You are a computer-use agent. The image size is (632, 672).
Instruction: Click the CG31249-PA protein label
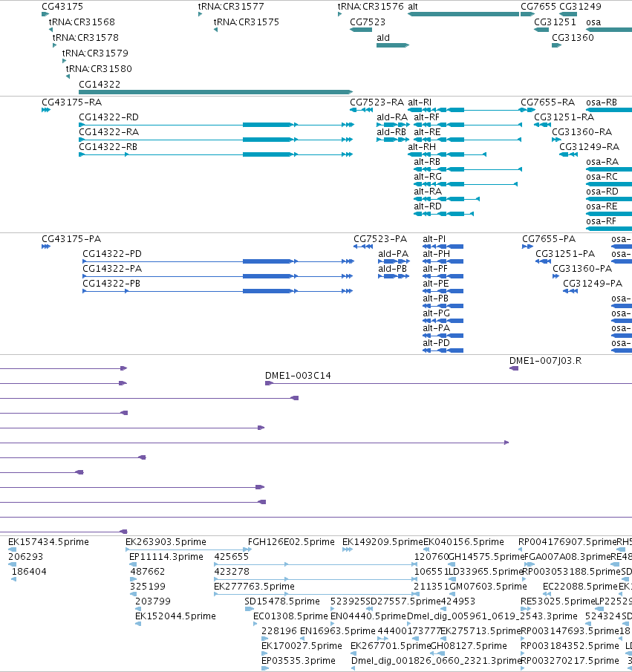coord(593,284)
